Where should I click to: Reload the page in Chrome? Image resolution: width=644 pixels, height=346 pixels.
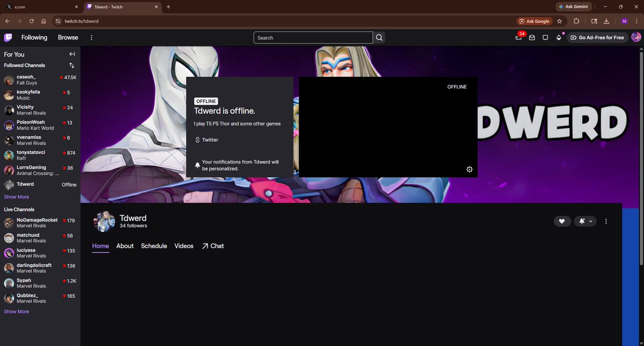pos(32,21)
